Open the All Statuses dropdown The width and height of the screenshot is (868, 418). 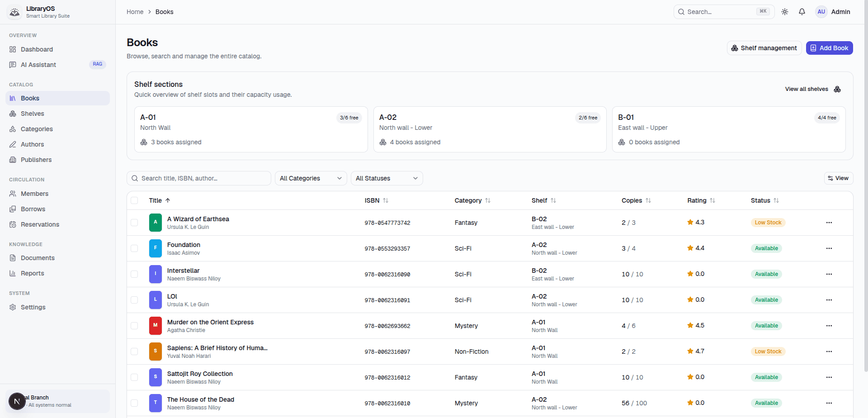click(x=387, y=178)
